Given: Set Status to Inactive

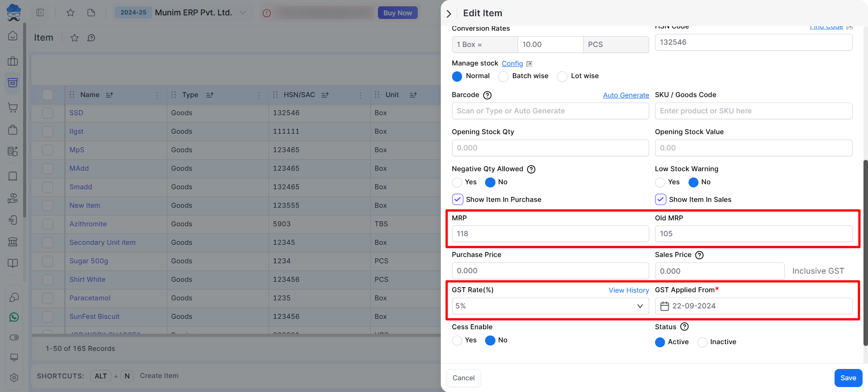Looking at the screenshot, I should pos(702,342).
